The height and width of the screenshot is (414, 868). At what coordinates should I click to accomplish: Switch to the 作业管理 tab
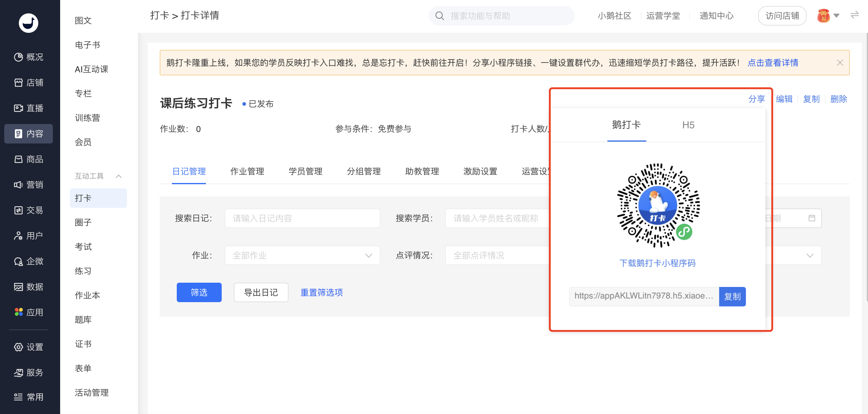pos(247,172)
